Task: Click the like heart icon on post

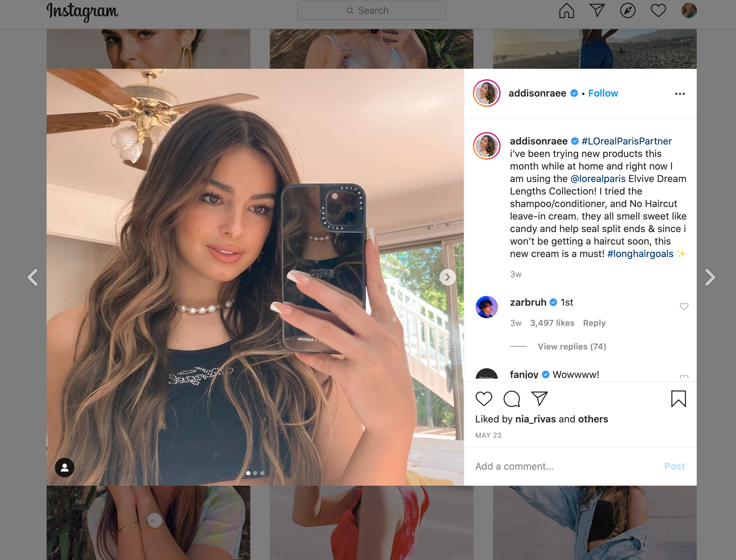Action: [x=484, y=399]
